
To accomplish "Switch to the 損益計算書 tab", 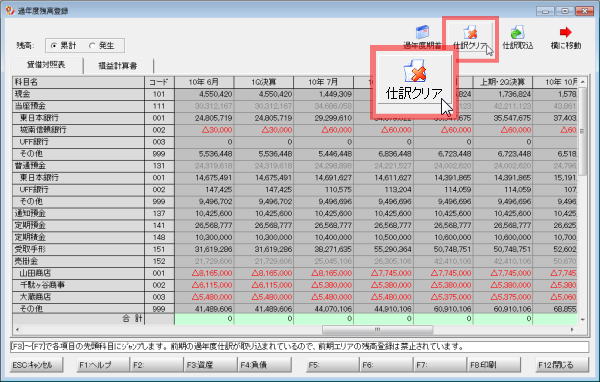I will pyautogui.click(x=118, y=65).
